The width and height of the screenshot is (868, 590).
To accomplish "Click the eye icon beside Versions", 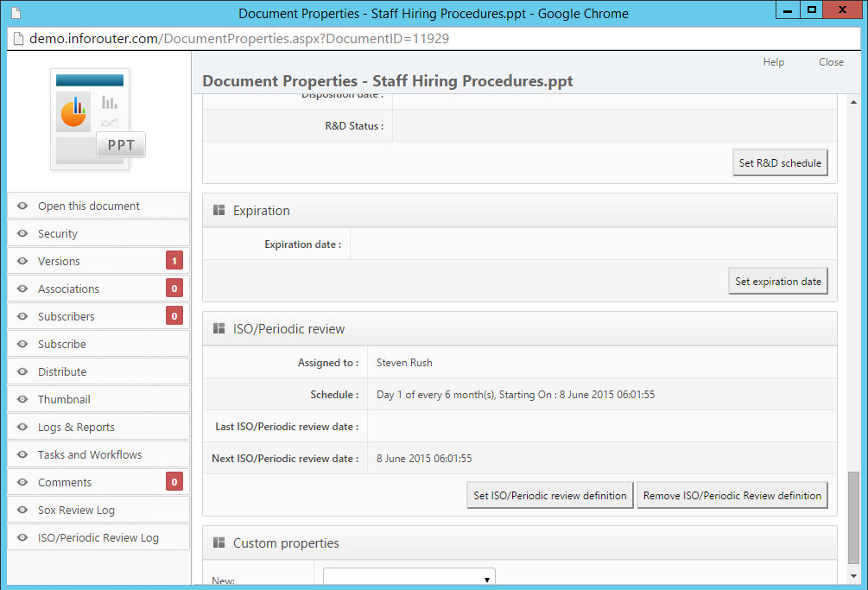I will (x=22, y=261).
